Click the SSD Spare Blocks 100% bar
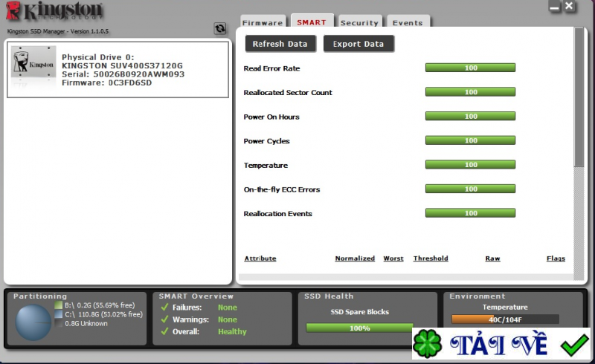The height and width of the screenshot is (364, 595). pyautogui.click(x=359, y=328)
